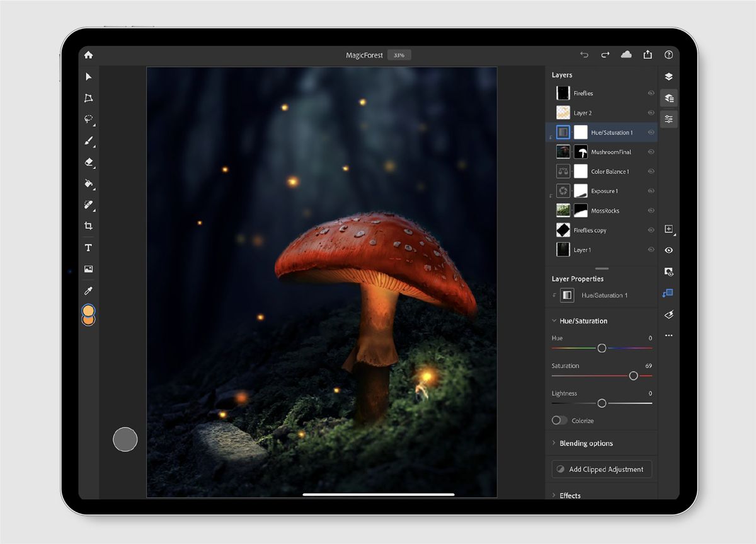This screenshot has height=544, width=756.
Task: Hide the MushroomFinal layer
Action: (x=650, y=151)
